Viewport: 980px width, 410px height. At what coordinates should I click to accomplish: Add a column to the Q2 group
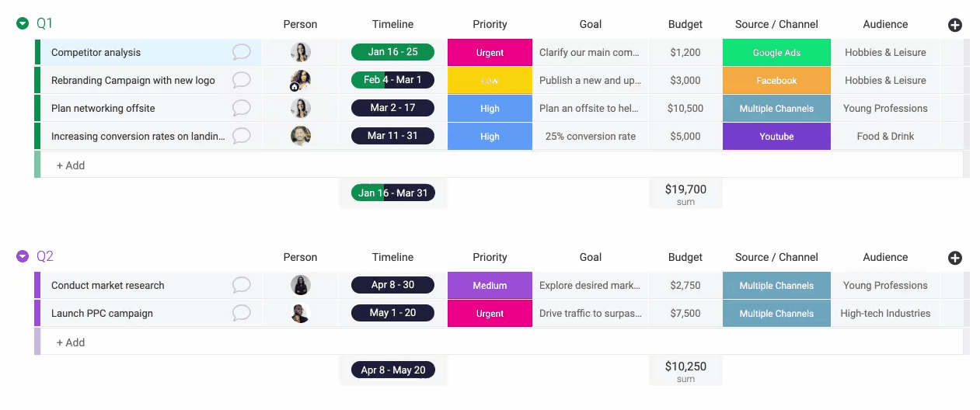955,258
